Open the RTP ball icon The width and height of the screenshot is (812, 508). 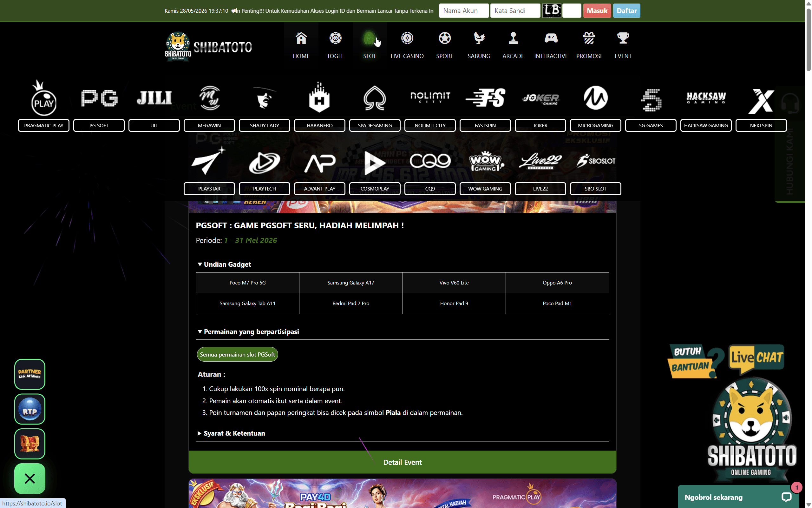pos(30,409)
